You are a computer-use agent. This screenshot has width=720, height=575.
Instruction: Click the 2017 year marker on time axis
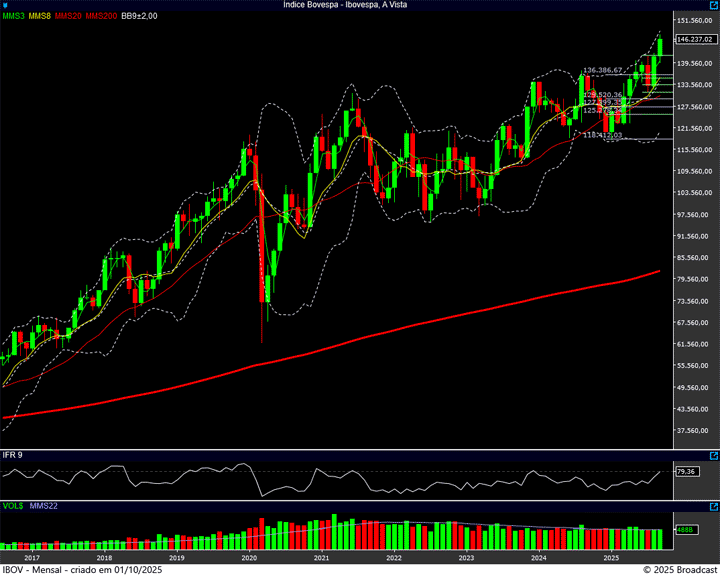(x=31, y=557)
